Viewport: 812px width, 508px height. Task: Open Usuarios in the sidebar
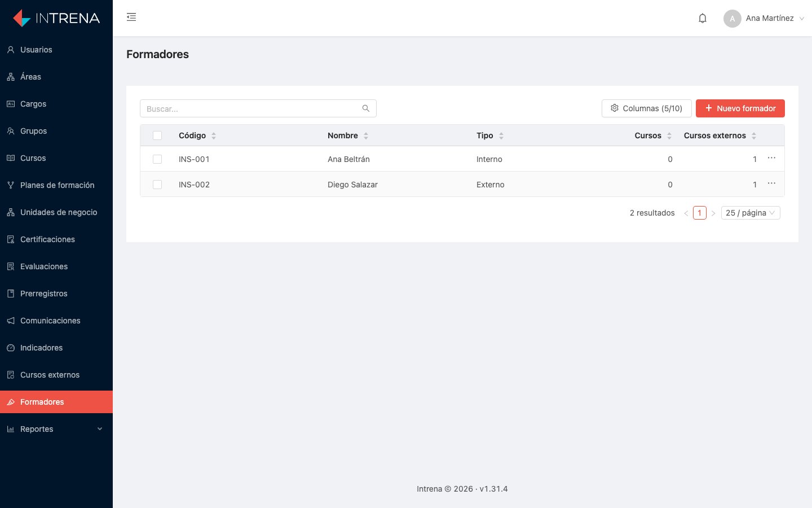pos(56,50)
